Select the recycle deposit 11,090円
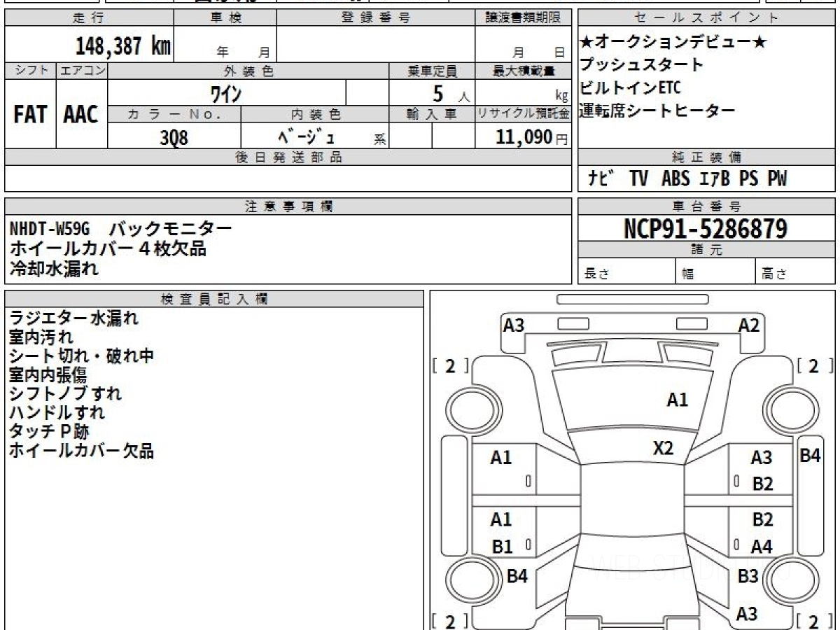Image resolution: width=840 pixels, height=630 pixels. pos(532,137)
